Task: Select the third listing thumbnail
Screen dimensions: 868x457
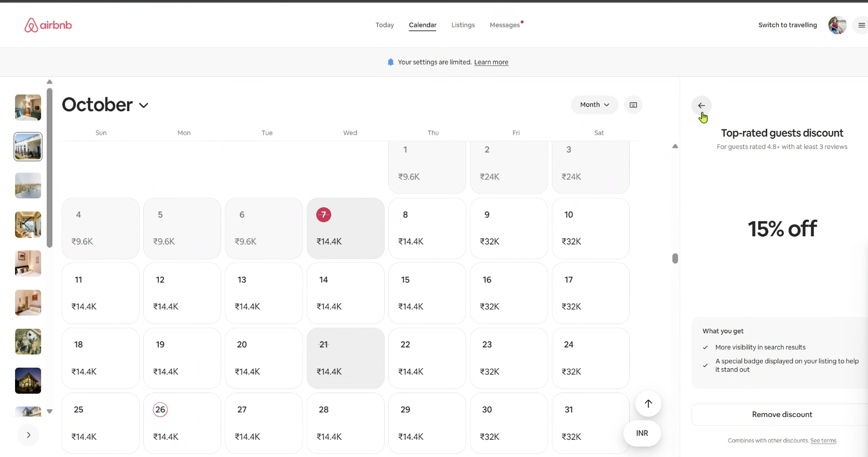Action: [x=28, y=185]
